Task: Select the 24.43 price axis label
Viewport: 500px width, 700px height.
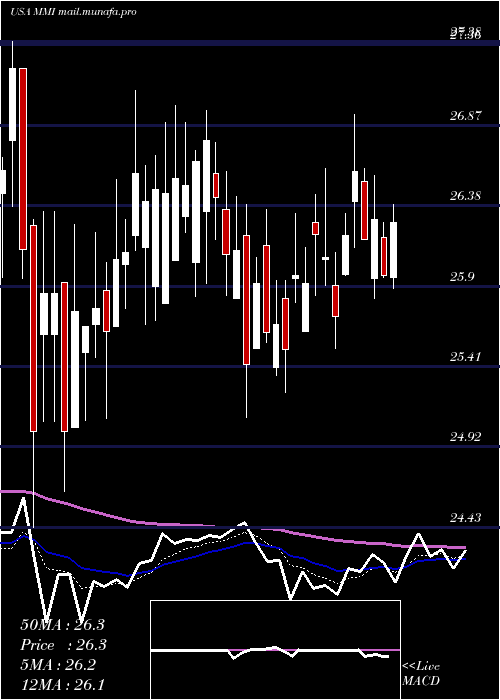Action: [x=466, y=517]
